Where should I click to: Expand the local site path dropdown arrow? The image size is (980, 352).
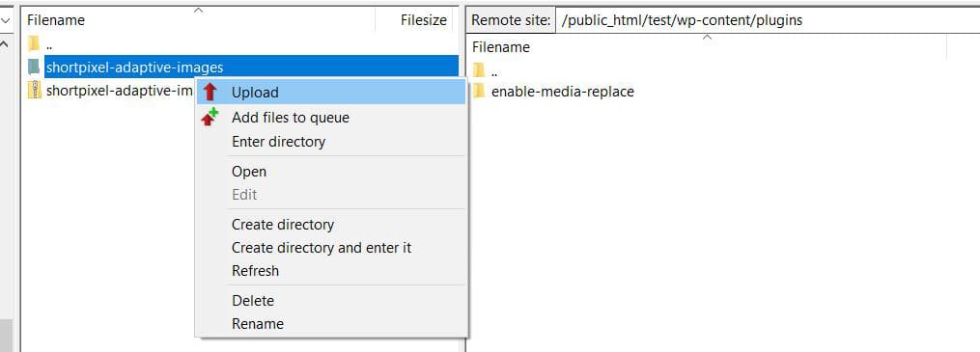[x=6, y=20]
